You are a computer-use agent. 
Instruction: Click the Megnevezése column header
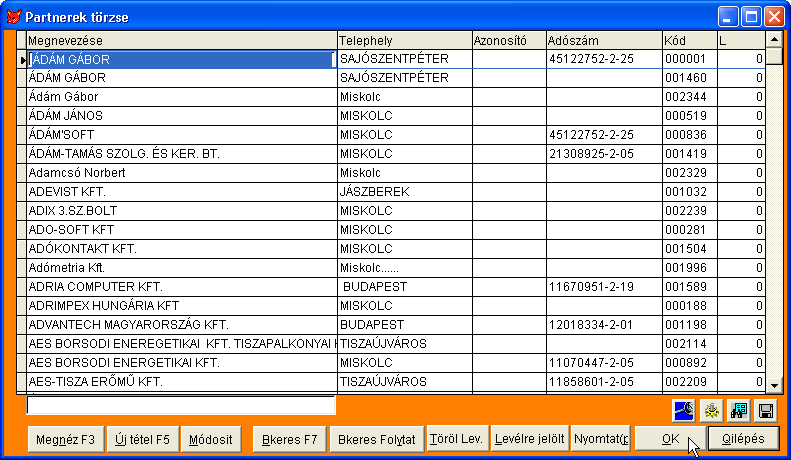182,40
